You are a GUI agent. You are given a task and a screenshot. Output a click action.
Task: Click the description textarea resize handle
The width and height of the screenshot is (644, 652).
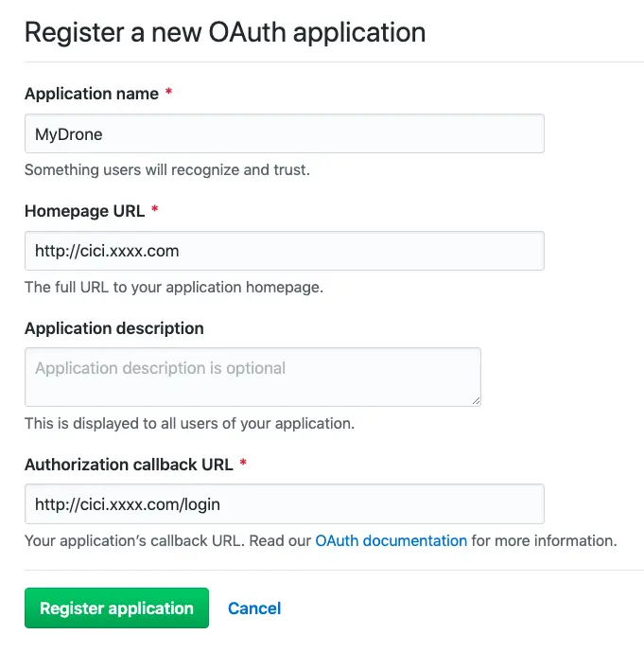(x=476, y=400)
